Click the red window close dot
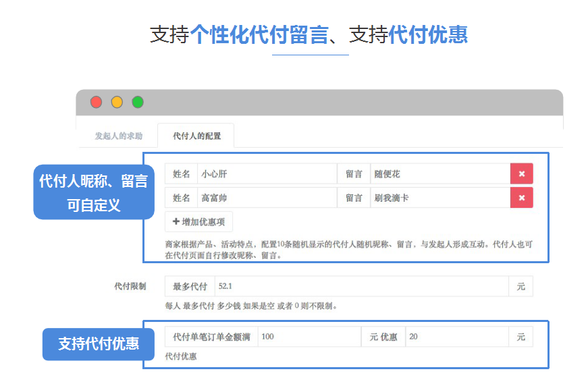The image size is (588, 382). tap(96, 102)
